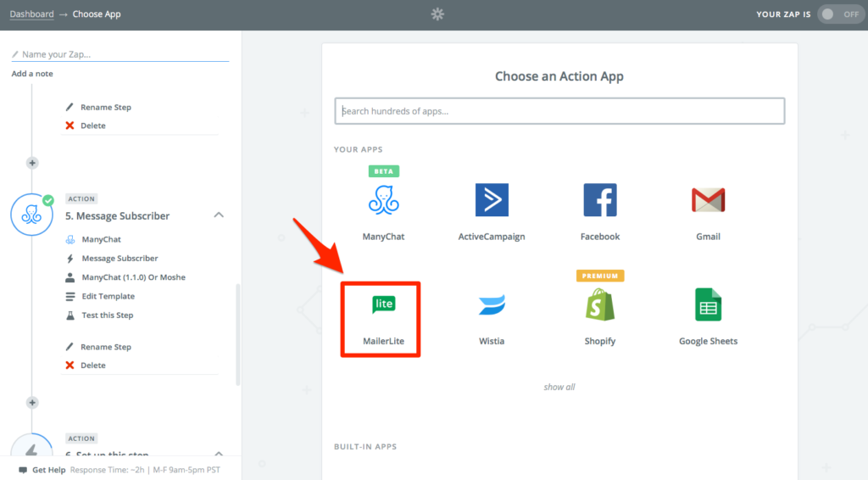
Task: Click upper 'Delete' option
Action: [x=93, y=126]
